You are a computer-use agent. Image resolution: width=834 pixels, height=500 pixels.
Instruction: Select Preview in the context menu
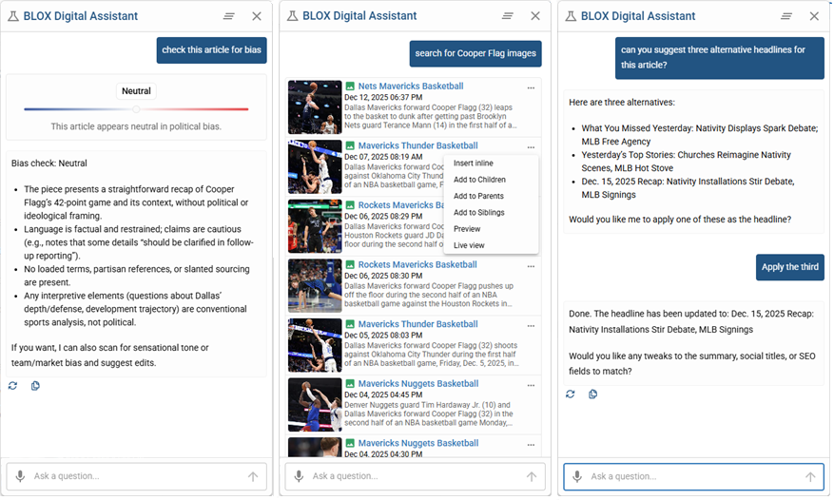tap(467, 229)
